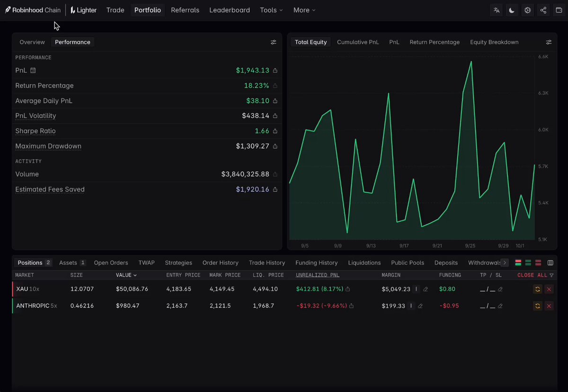Open the Performance panel filter sliders icon

click(274, 42)
